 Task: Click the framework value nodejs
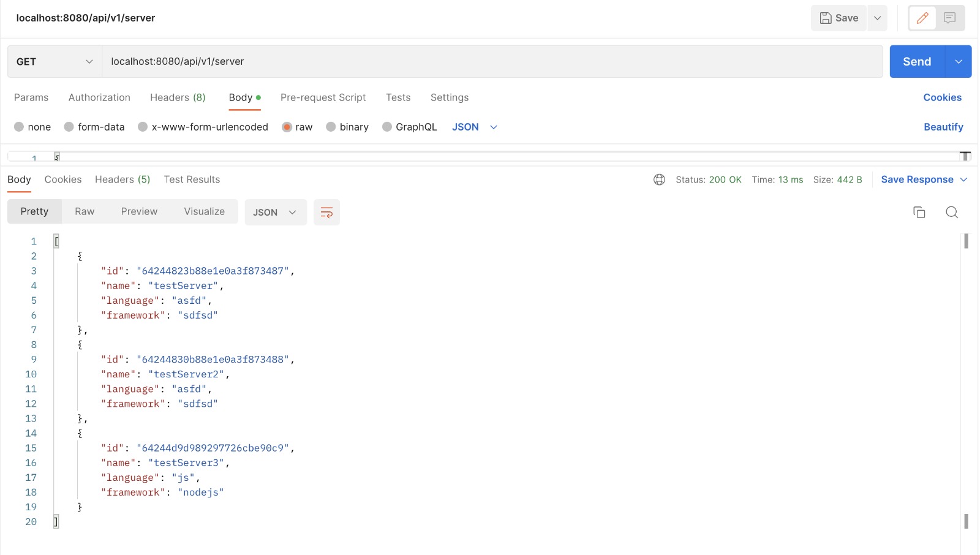201,493
